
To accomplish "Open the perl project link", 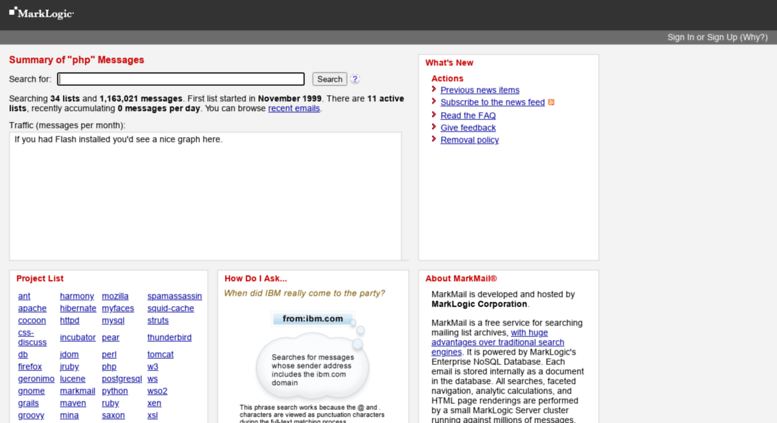I will pyautogui.click(x=109, y=354).
